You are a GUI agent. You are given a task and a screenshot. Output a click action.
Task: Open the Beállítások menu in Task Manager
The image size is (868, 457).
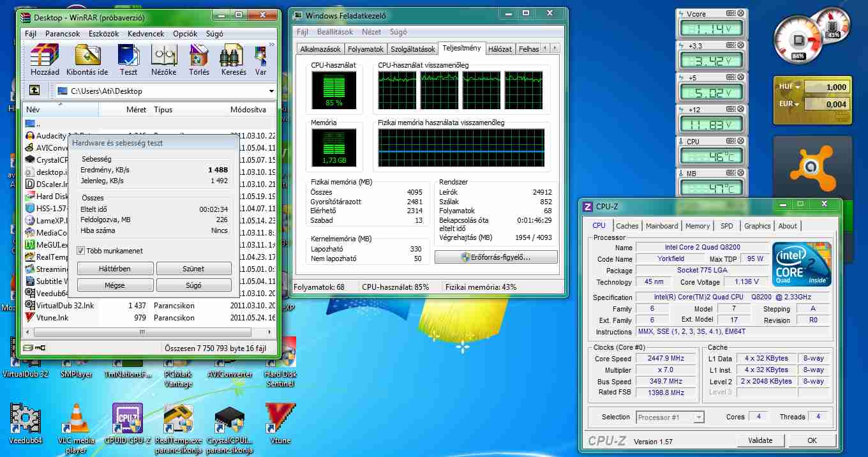335,32
